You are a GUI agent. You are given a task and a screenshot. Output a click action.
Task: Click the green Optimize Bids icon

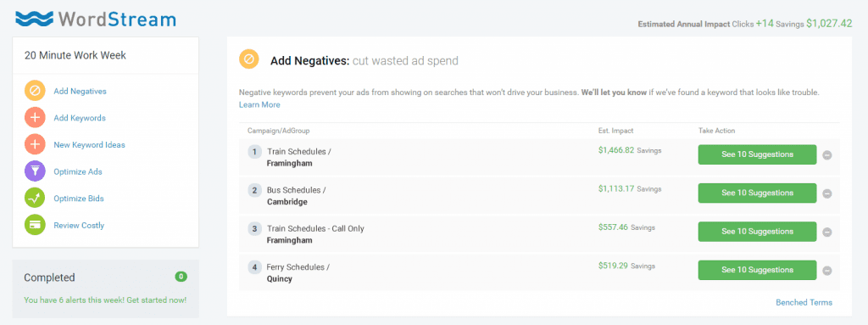35,198
